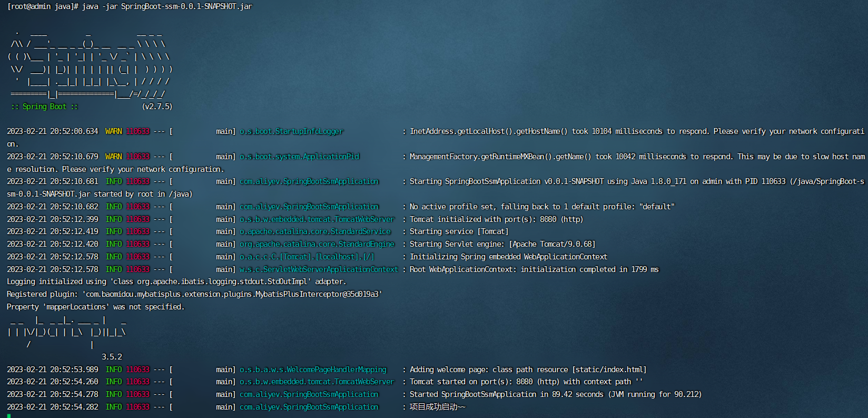Screen dimensions: 868x418
Task: Click 'Starting Servlet engine: [Apache Tomcat/9.0.68]'
Action: click(502, 244)
